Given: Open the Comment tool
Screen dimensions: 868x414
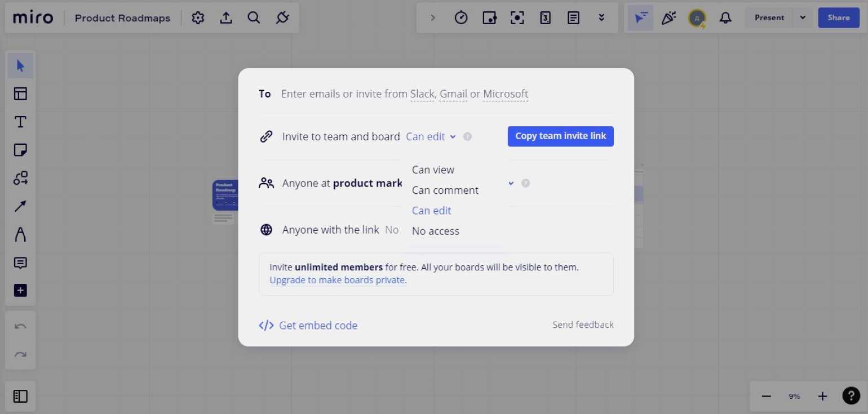Looking at the screenshot, I should (x=20, y=262).
